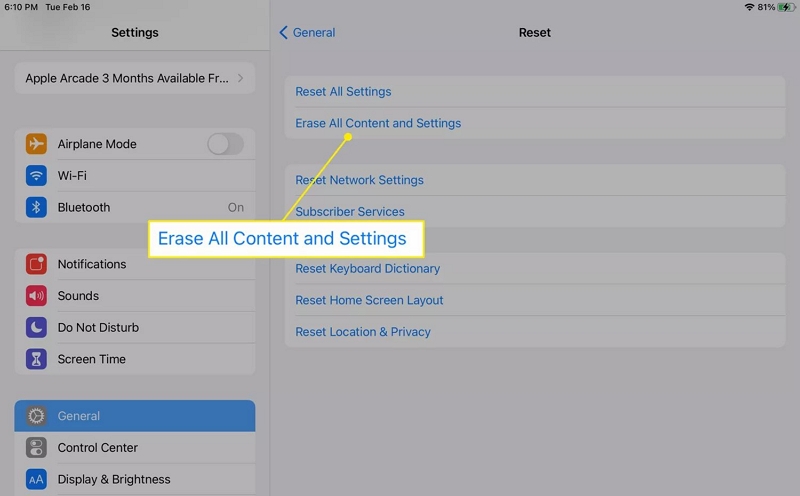Screen dimensions: 800x496
Task: Open Screen Time settings
Action: click(135, 359)
